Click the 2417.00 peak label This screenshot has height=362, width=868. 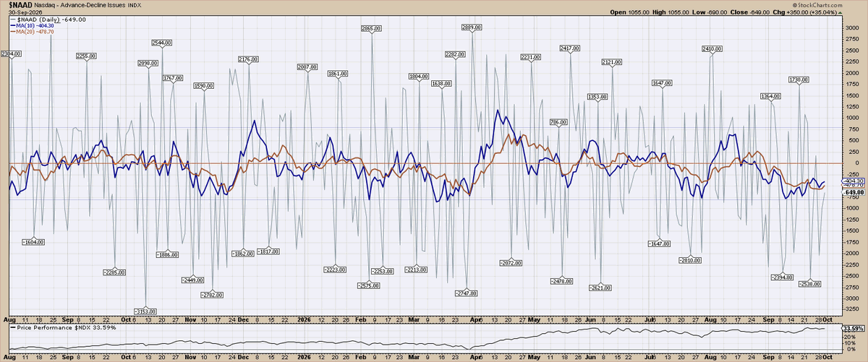point(570,48)
